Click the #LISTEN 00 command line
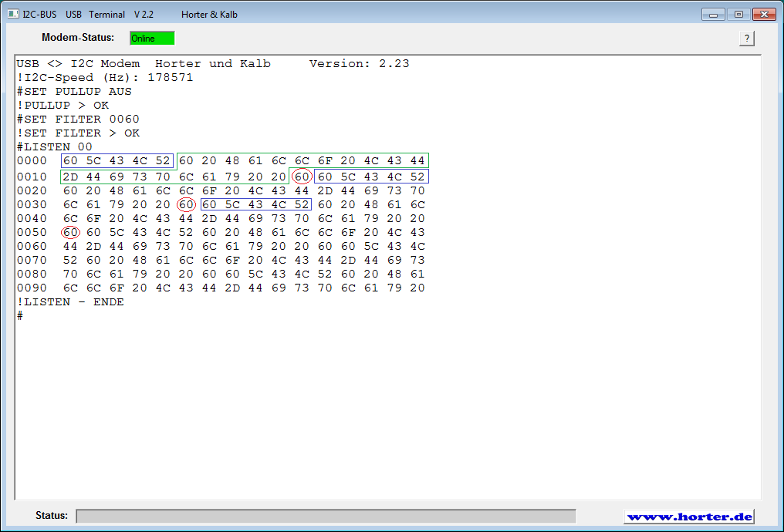 tap(54, 146)
